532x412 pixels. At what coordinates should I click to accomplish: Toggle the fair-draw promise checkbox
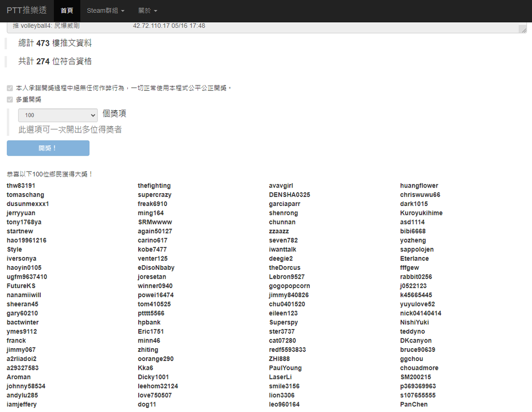[x=10, y=88]
